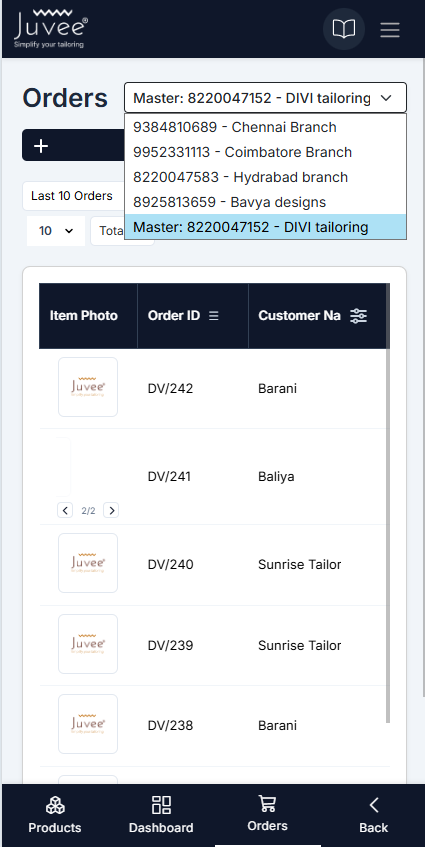Image resolution: width=425 pixels, height=847 pixels.
Task: Click Barani in DV/242 row
Action: (x=277, y=388)
